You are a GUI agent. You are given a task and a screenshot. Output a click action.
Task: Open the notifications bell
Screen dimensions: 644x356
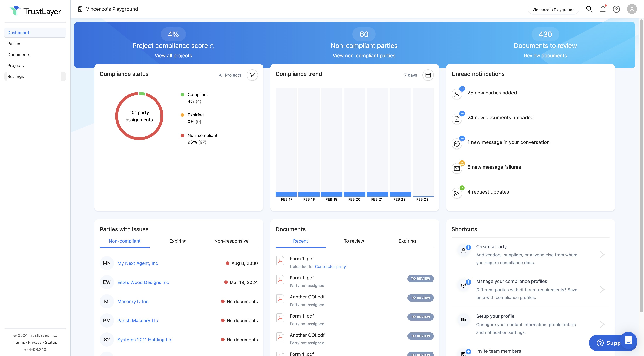(603, 9)
